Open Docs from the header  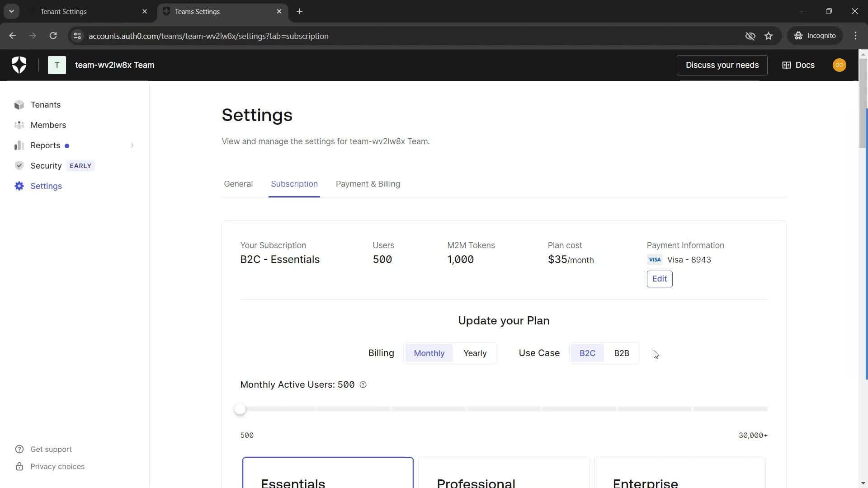pyautogui.click(x=798, y=65)
